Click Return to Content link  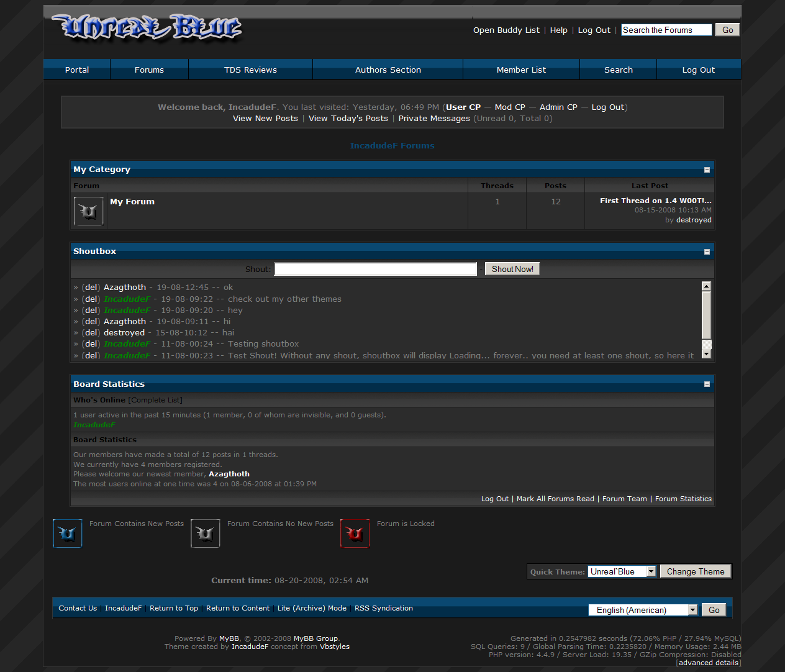click(238, 608)
